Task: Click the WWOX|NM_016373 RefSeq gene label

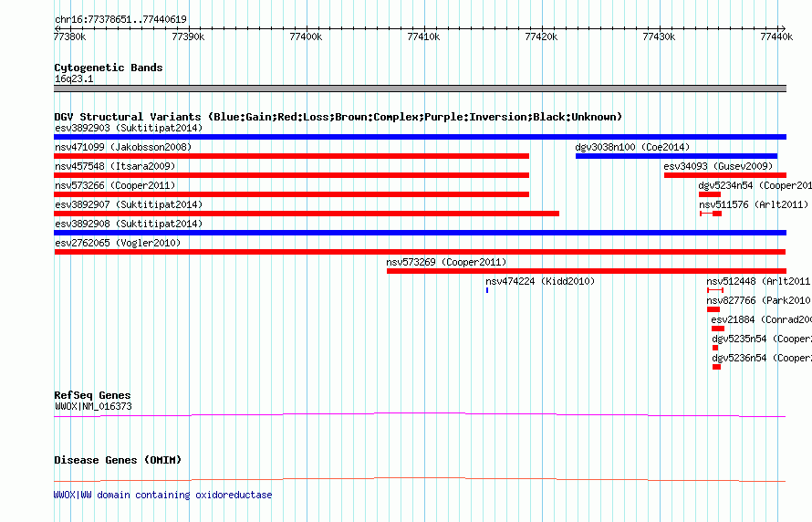Action: click(x=93, y=406)
